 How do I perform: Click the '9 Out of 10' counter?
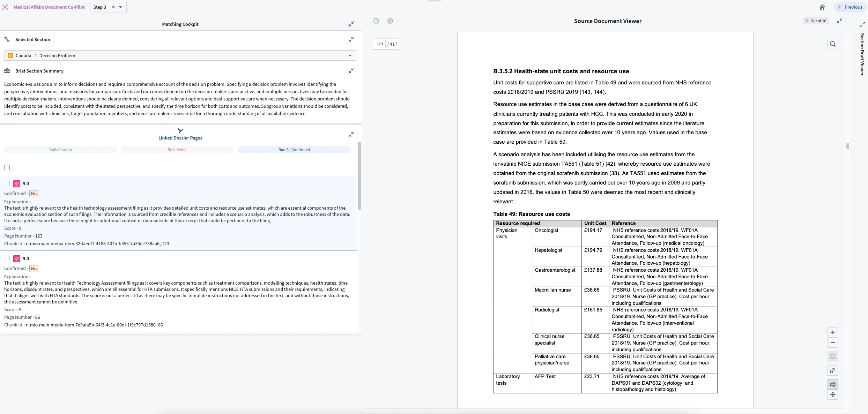tap(816, 21)
